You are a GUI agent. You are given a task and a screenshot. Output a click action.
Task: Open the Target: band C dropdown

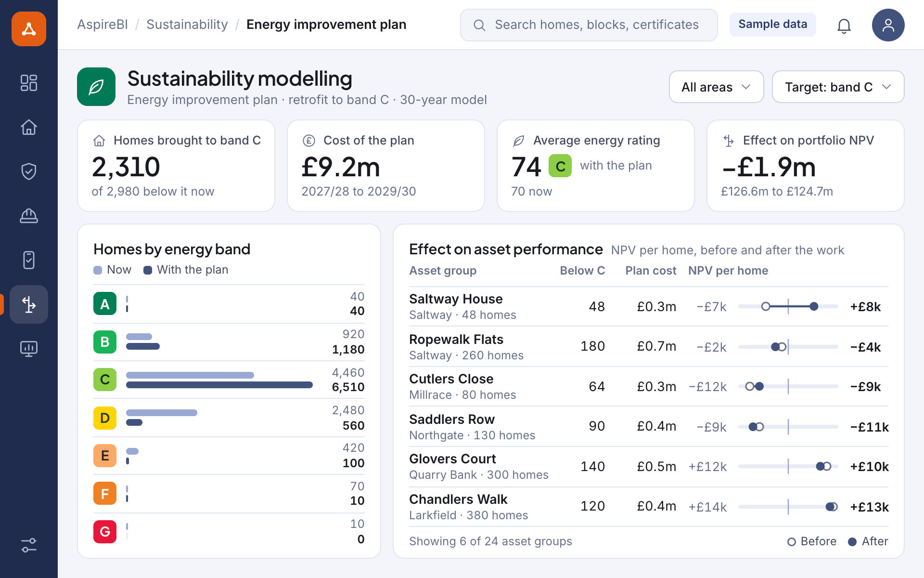click(x=838, y=87)
